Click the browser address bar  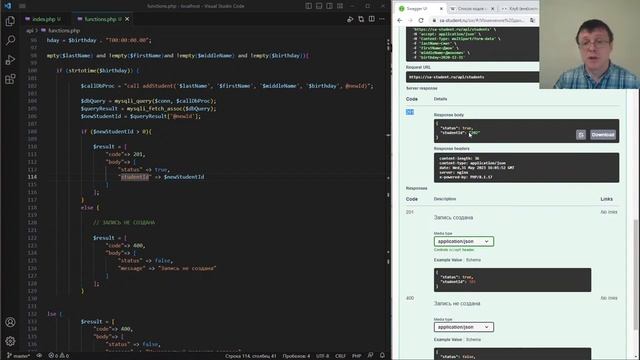pyautogui.click(x=480, y=20)
